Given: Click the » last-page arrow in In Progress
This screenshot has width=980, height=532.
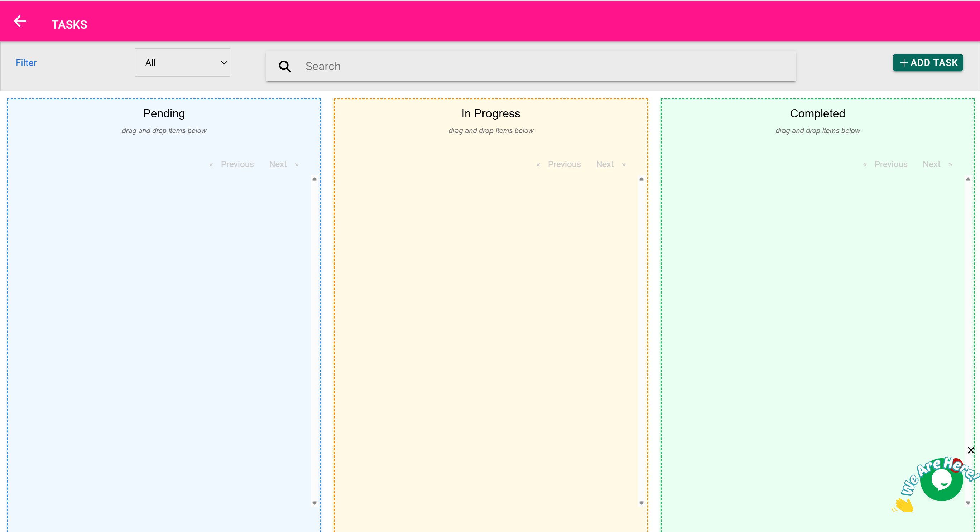Looking at the screenshot, I should pyautogui.click(x=624, y=165).
